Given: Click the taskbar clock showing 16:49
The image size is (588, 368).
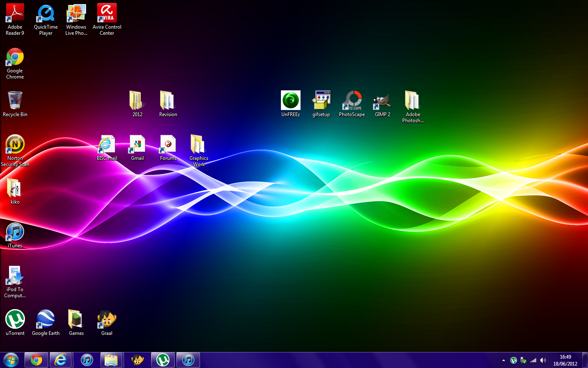Looking at the screenshot, I should click(x=565, y=360).
